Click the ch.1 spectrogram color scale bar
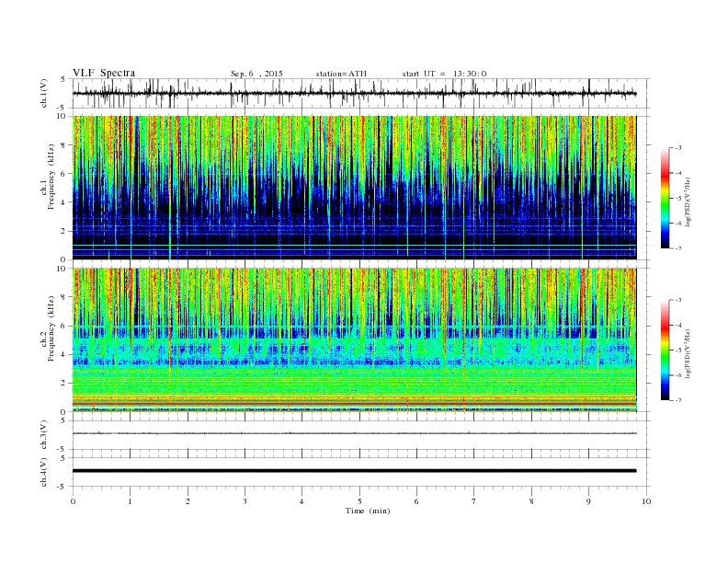The height and width of the screenshot is (563, 728). [665, 198]
